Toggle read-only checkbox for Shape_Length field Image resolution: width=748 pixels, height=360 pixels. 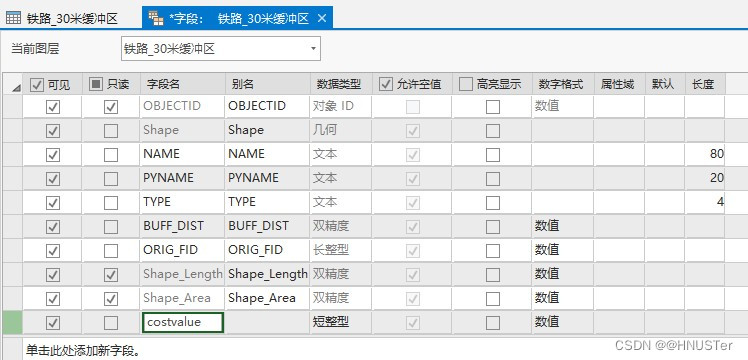click(x=111, y=275)
